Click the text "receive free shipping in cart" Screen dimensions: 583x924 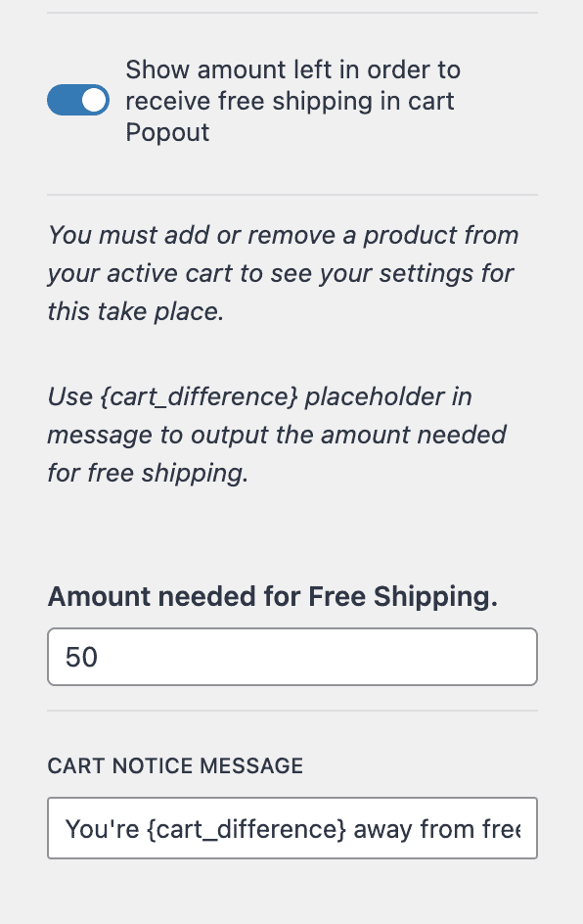point(290,100)
